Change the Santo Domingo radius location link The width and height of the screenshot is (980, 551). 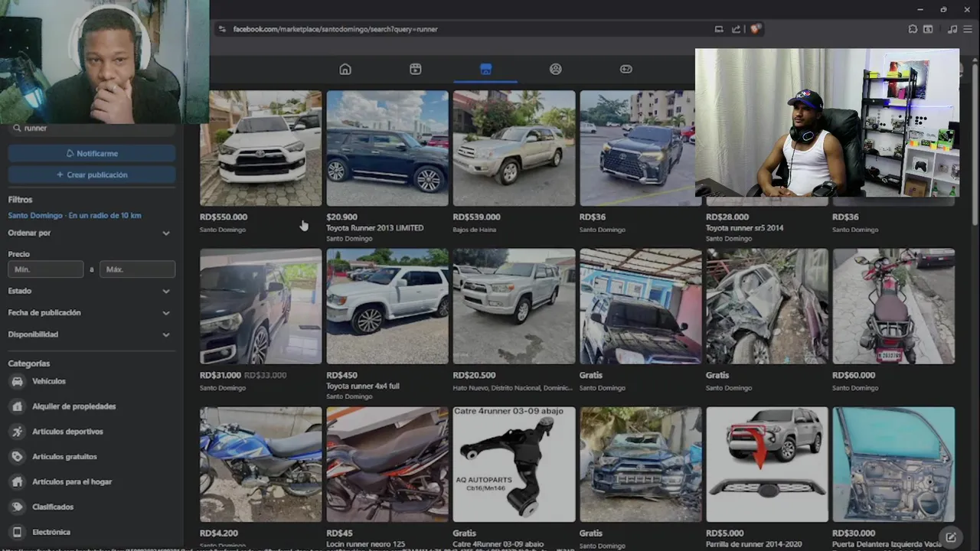tap(74, 216)
